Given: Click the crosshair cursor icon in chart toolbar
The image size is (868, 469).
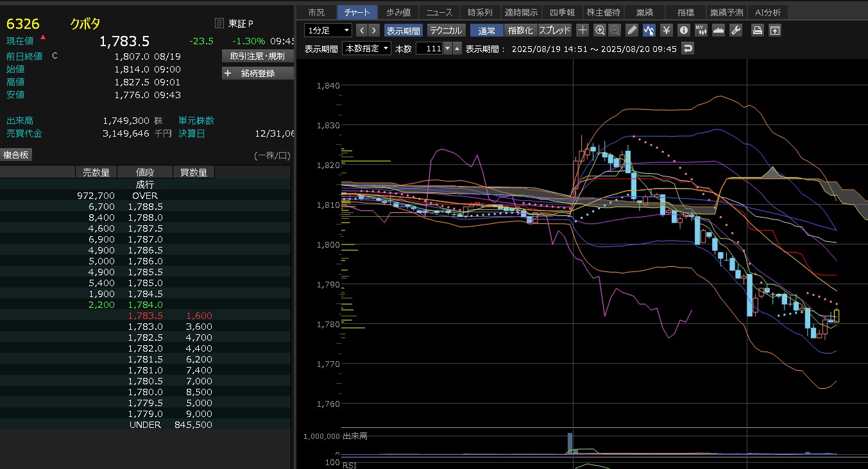Looking at the screenshot, I should click(x=583, y=30).
